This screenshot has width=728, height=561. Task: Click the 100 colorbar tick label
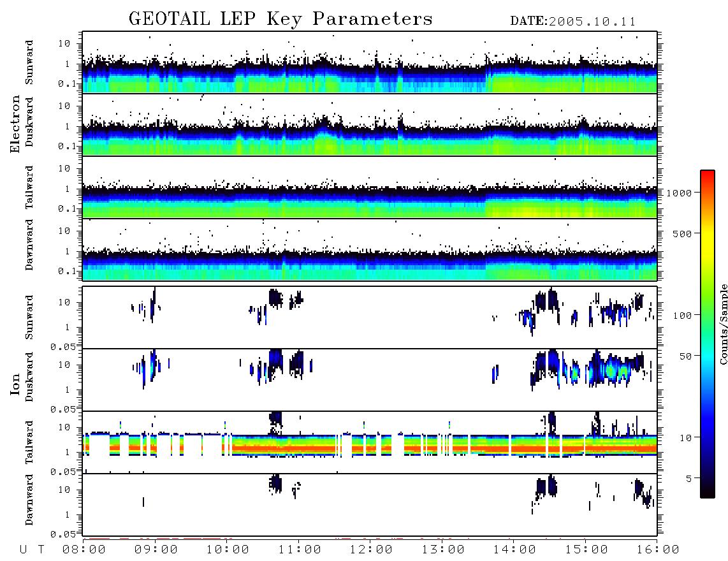(x=682, y=316)
